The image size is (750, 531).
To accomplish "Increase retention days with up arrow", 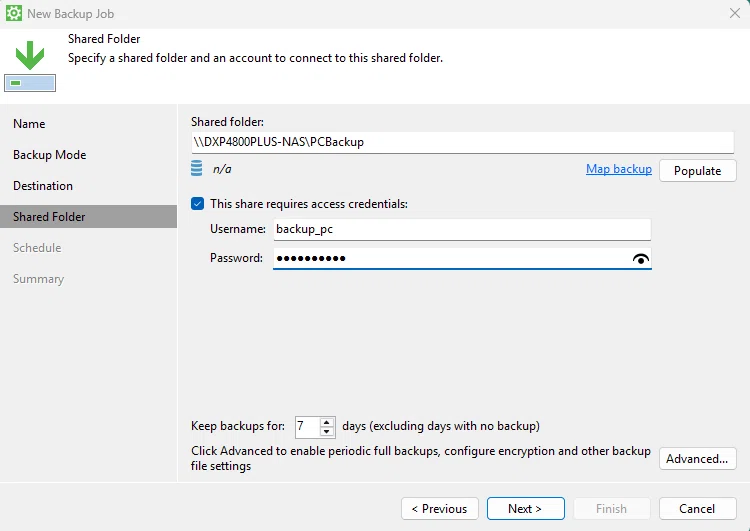I will pos(327,422).
